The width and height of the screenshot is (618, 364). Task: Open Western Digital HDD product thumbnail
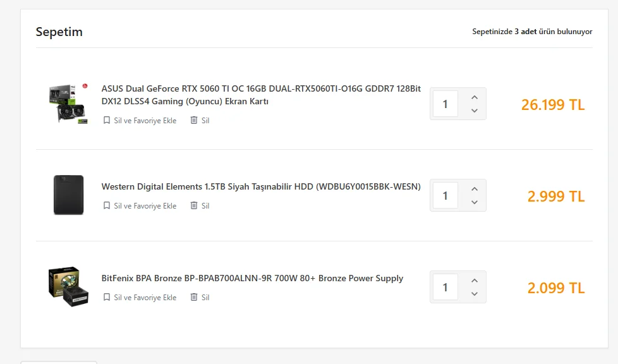(x=69, y=195)
